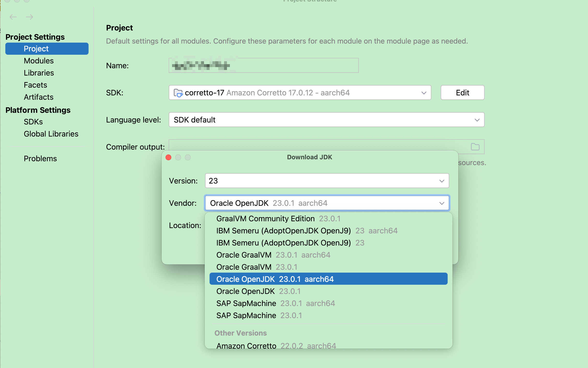Click the forward navigation arrow
The width and height of the screenshot is (588, 368).
pos(30,17)
